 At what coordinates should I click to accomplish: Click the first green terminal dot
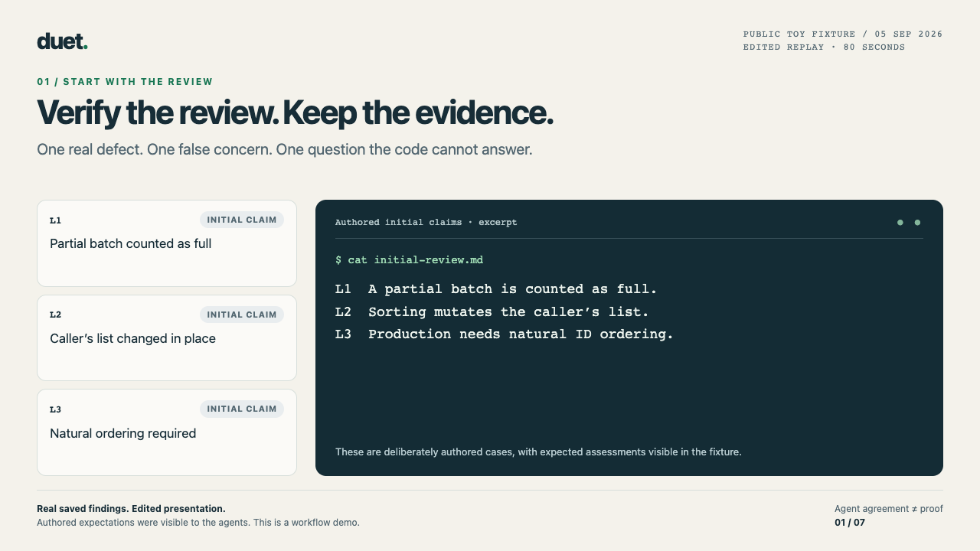900,223
